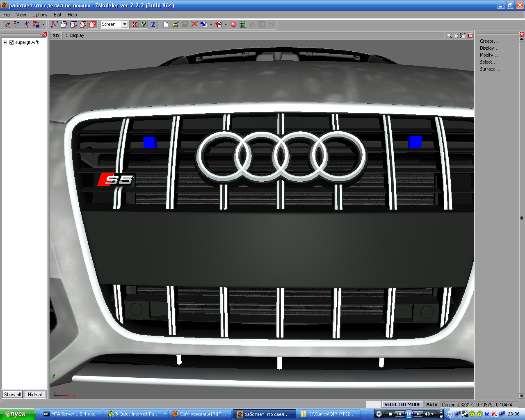Activate the viewport zoom magnifier tool
Screen dimensions: 525x420
coord(450,36)
